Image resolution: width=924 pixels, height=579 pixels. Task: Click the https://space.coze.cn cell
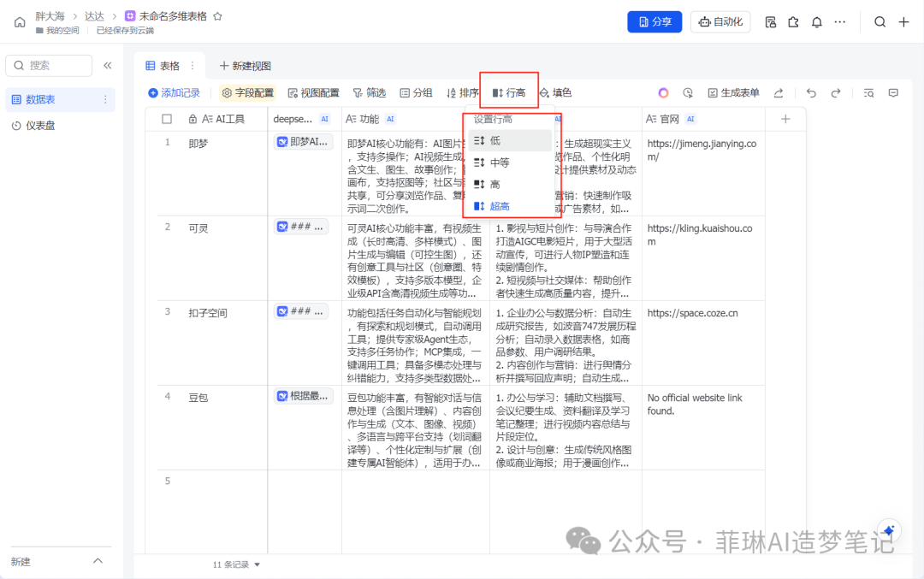[x=703, y=343]
